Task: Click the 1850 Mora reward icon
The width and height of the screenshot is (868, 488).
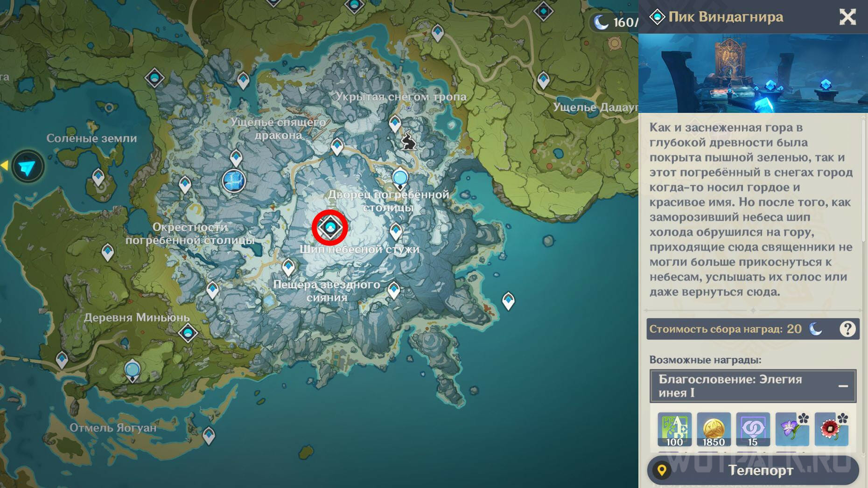Action: [714, 429]
